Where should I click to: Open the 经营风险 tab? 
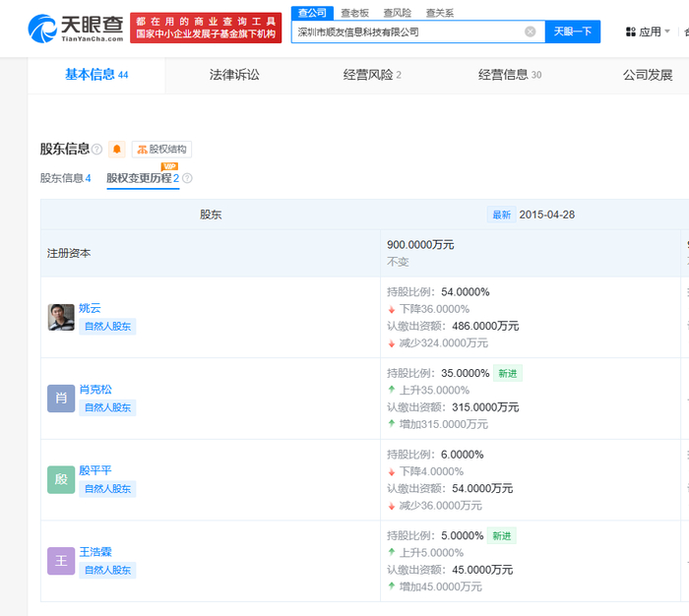(x=372, y=75)
